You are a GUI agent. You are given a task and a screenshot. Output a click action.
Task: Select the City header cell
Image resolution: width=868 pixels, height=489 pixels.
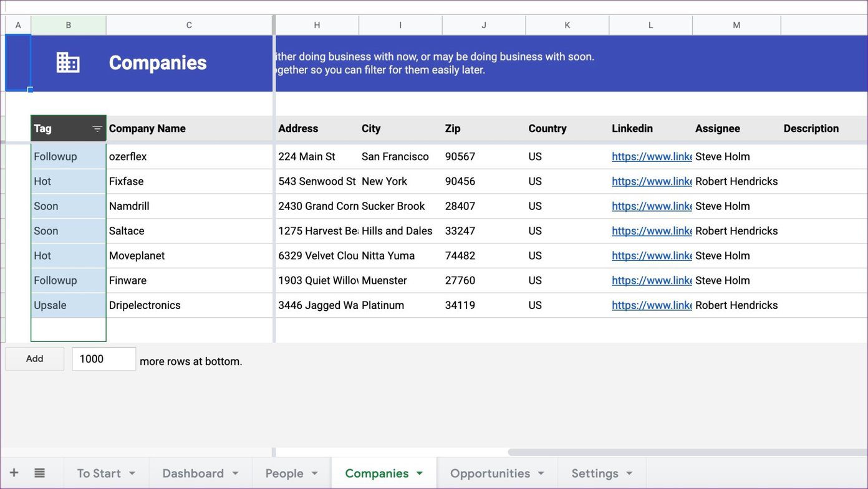coord(400,128)
